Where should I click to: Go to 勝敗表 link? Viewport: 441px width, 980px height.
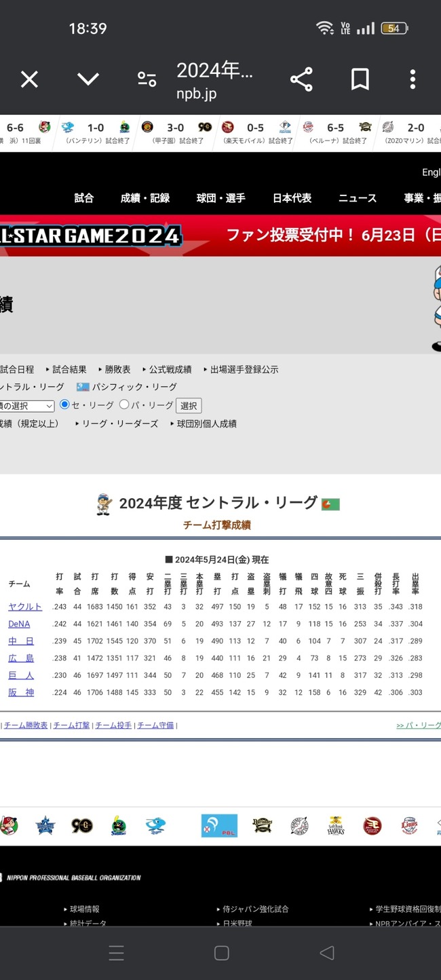click(x=117, y=370)
